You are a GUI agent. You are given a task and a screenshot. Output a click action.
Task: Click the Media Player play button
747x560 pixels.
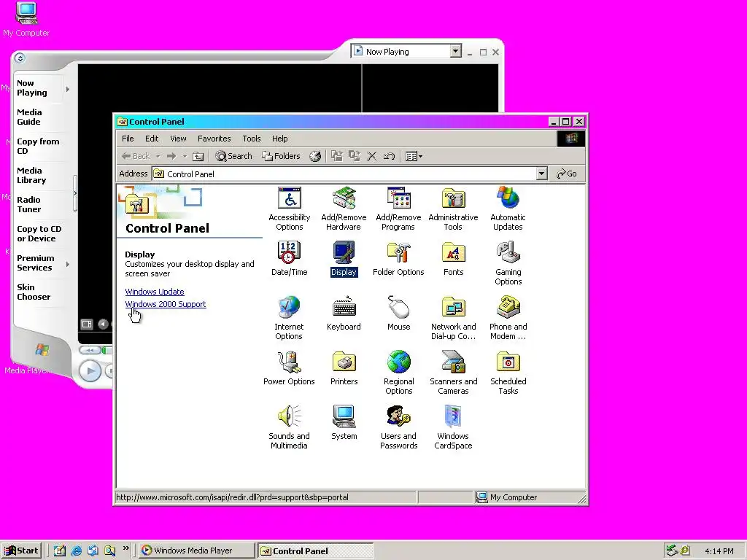[90, 371]
